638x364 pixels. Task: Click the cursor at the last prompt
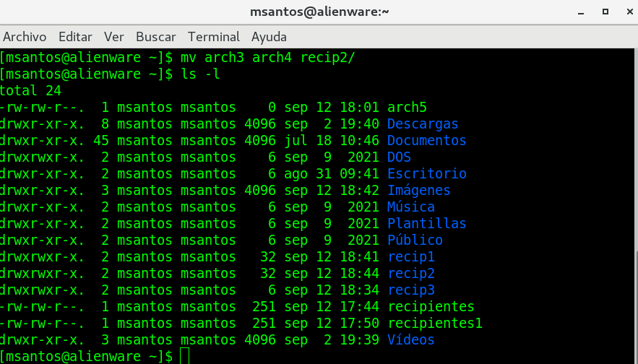(184, 356)
